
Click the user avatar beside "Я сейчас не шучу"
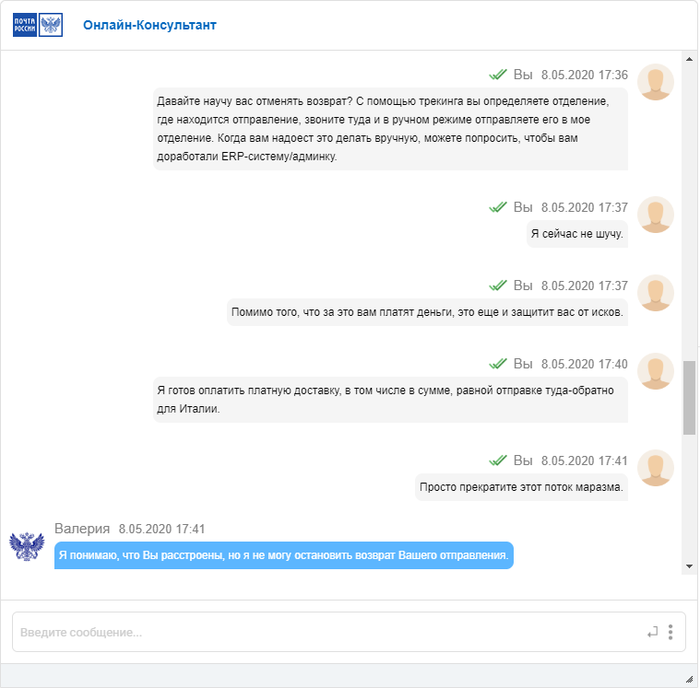(655, 215)
